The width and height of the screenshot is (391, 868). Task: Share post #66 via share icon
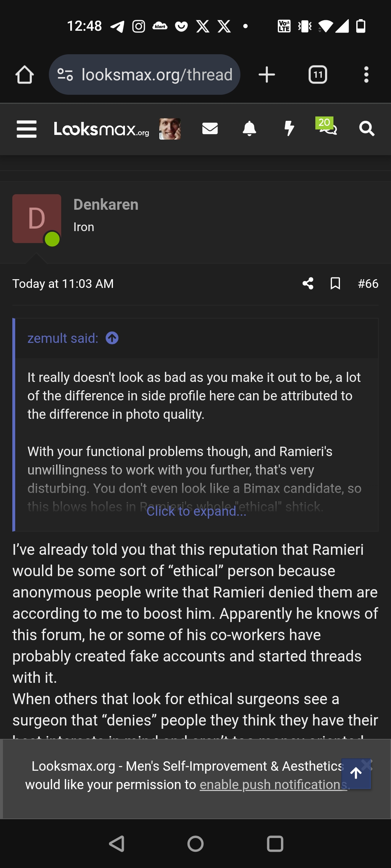308,284
